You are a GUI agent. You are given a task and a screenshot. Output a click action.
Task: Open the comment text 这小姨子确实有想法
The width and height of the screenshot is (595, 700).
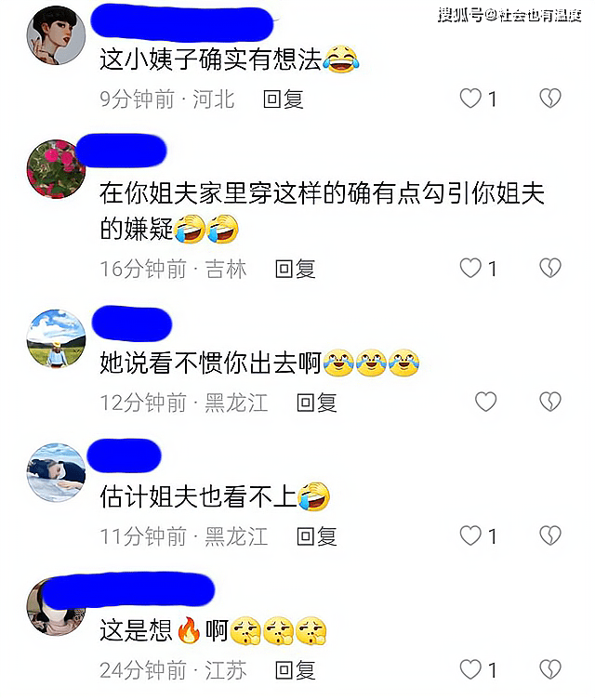click(x=211, y=59)
